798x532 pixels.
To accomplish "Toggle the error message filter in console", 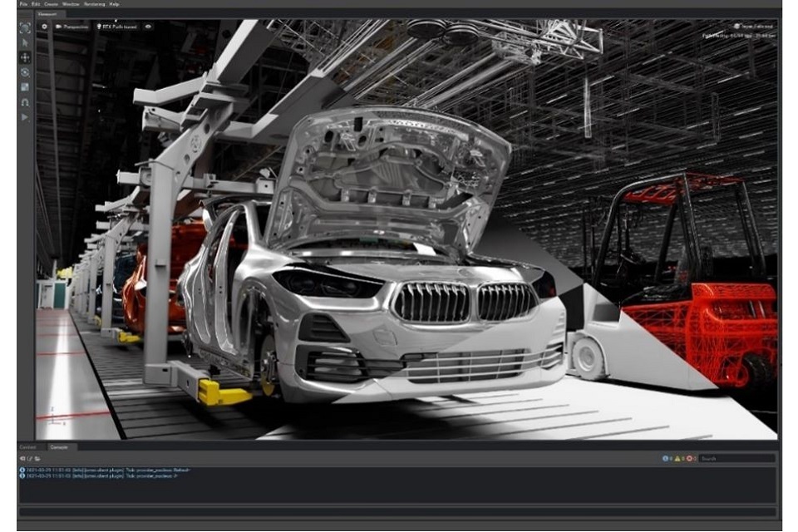I will (690, 458).
